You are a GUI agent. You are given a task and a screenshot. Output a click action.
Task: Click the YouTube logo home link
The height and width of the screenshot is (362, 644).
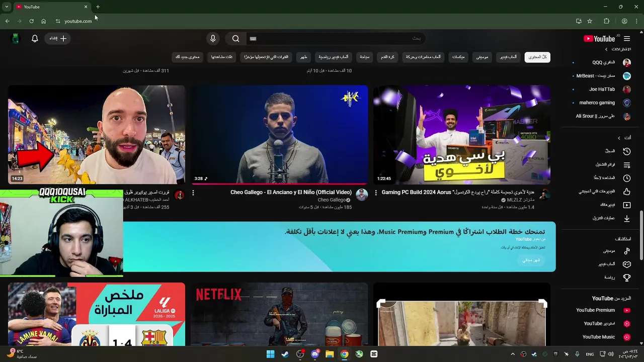coord(599,39)
